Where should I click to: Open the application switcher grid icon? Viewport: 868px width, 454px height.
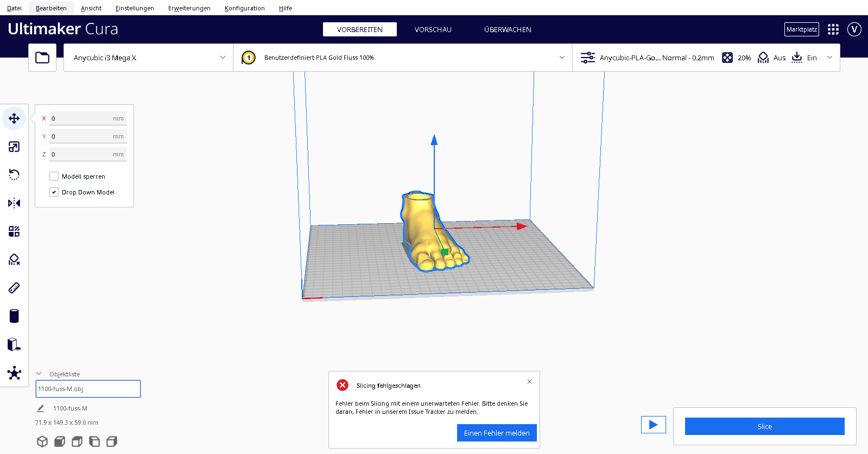[x=833, y=29]
